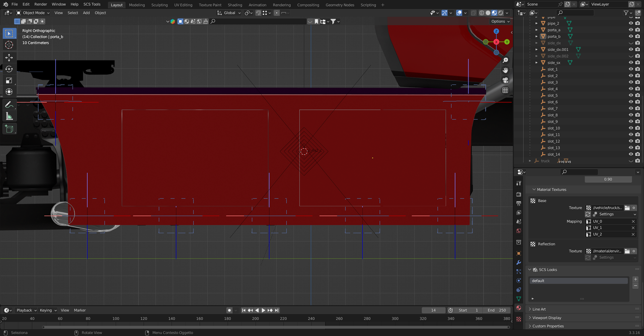This screenshot has height=336, width=644.
Task: Select the Transform tool
Action: tap(9, 92)
